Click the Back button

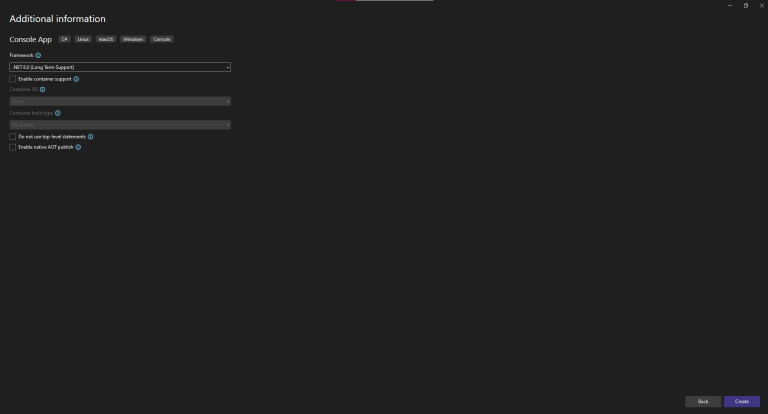(703, 401)
